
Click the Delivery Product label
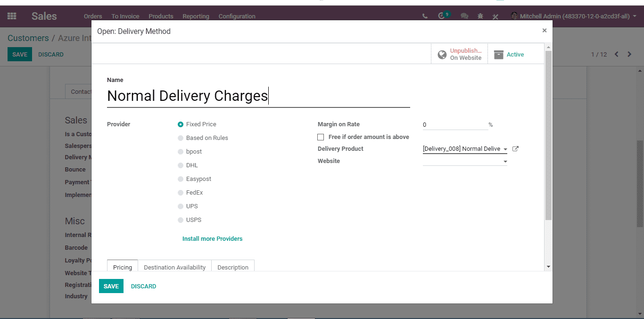(x=340, y=149)
